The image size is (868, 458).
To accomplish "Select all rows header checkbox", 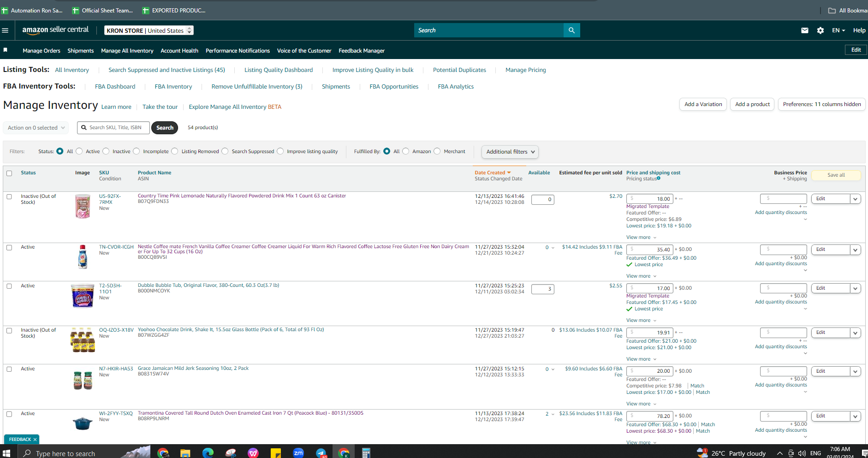I will pos(9,173).
